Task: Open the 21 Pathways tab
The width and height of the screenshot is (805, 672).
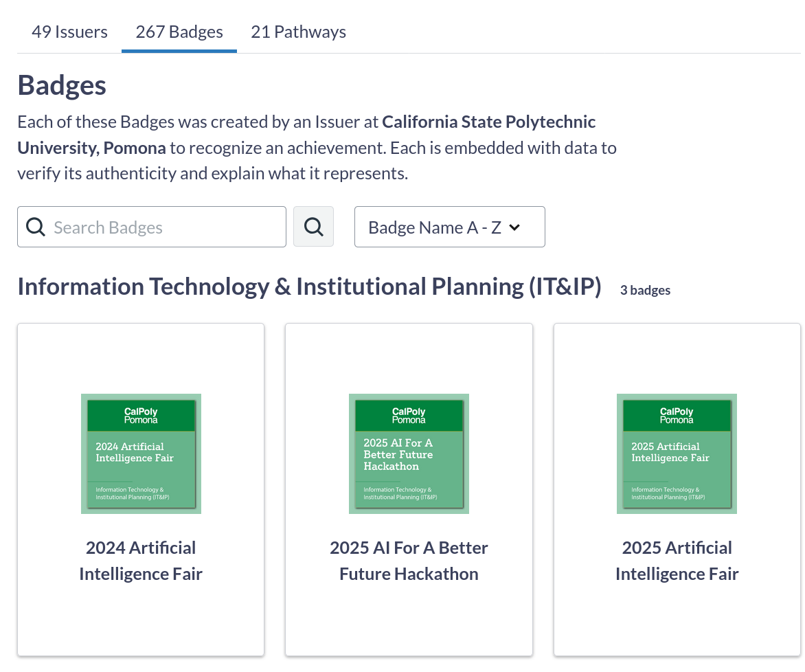Action: click(x=298, y=32)
